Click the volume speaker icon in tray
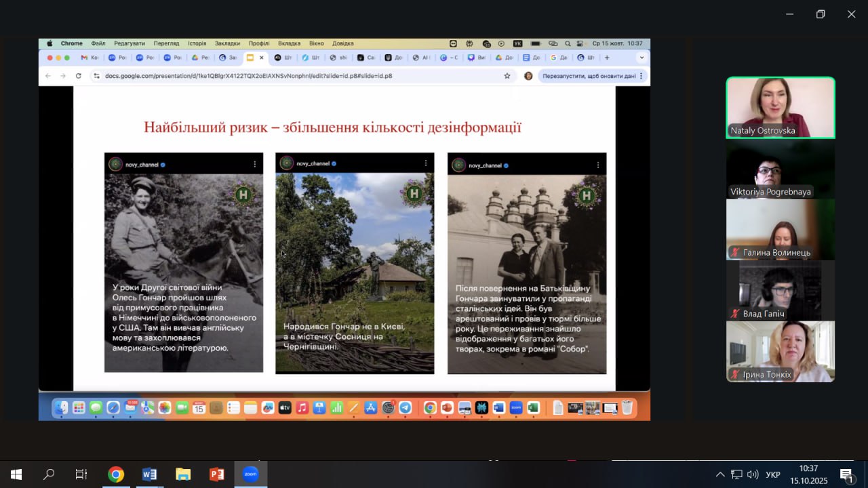 [x=753, y=474]
